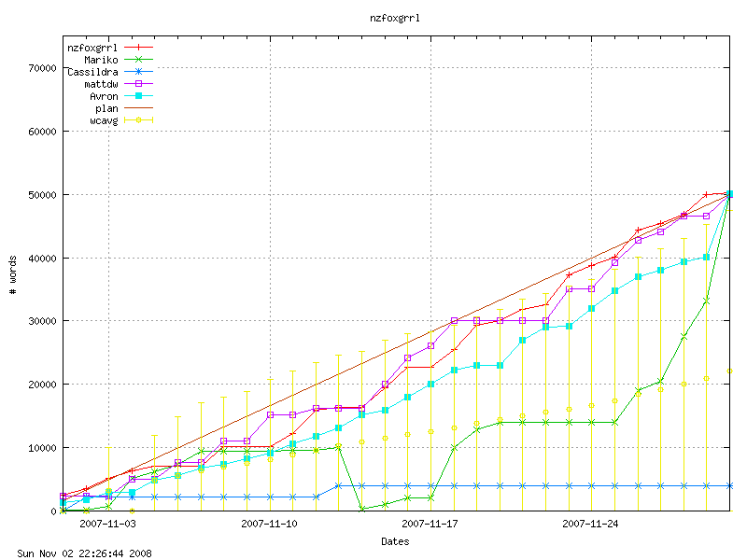
Task: Click the 70000 y-axis tick label
Action: point(39,68)
